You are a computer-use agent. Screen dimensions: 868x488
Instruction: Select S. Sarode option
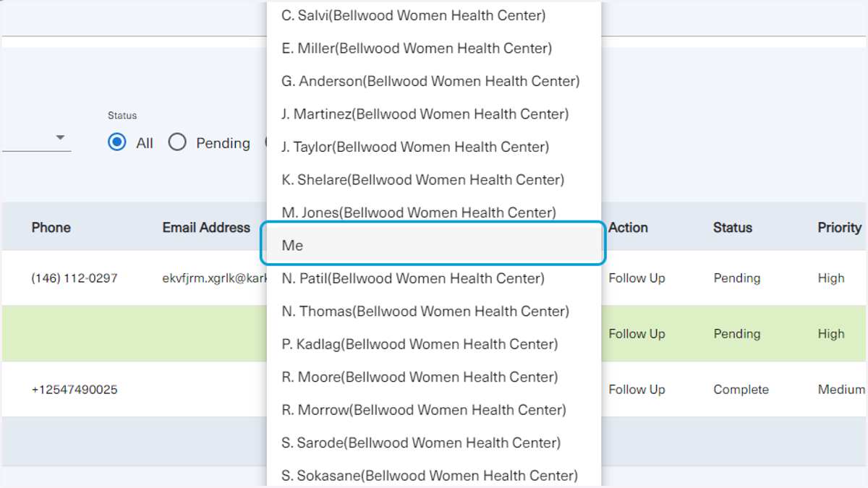click(434, 443)
